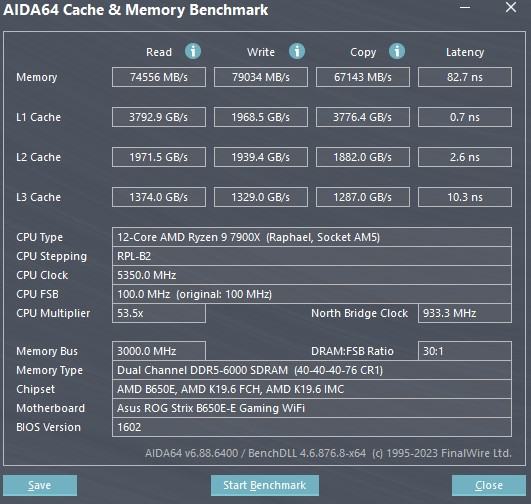This screenshot has height=504, width=531.
Task: Open the Write column info icon
Action: coord(297,51)
